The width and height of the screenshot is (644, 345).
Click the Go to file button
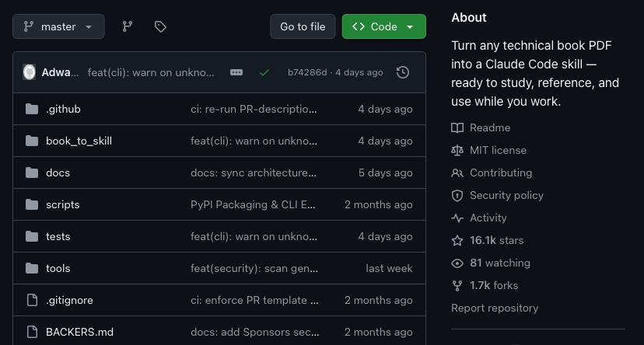tap(303, 26)
